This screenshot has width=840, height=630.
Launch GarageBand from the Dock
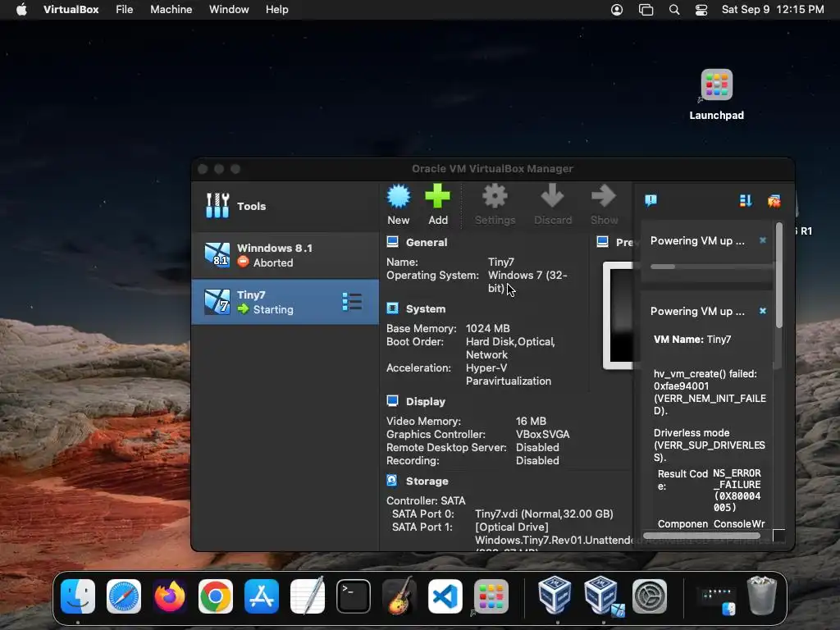point(399,596)
